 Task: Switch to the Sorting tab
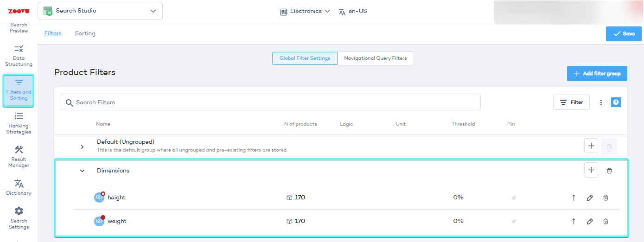[x=85, y=33]
